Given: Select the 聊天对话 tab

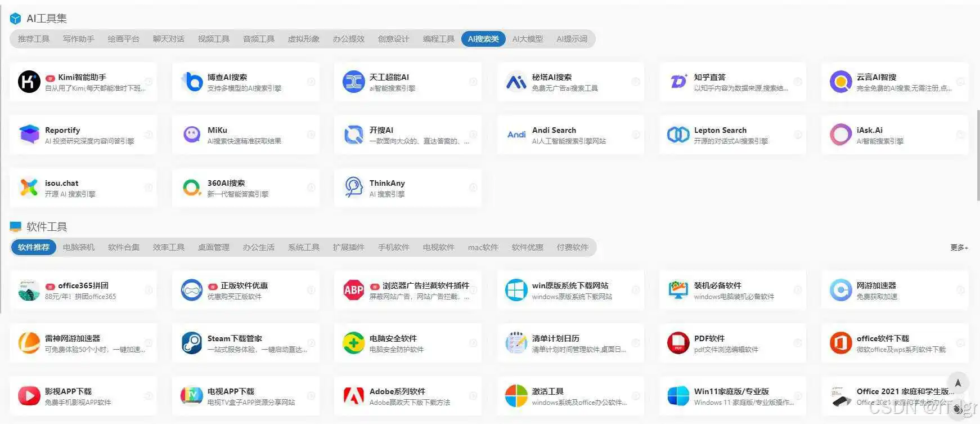Looking at the screenshot, I should 169,39.
